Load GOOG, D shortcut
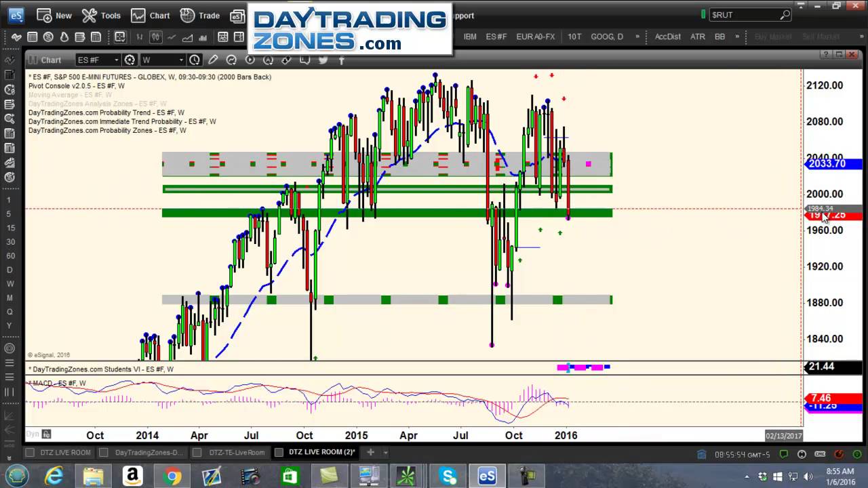Screen dimensions: 868x488 [607, 37]
